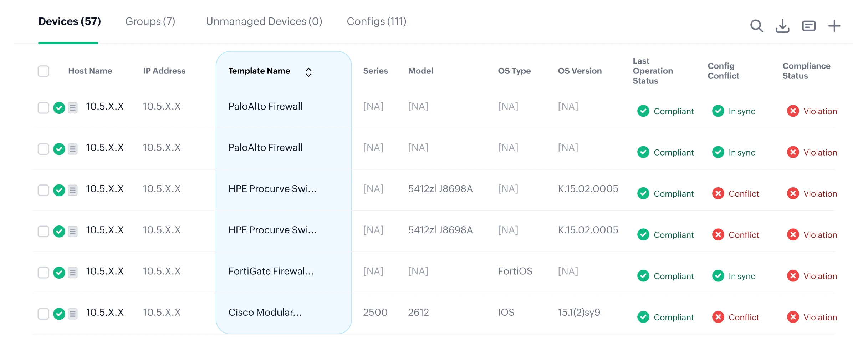Sort the Template Name column
Screen dimensions: 868x350
click(x=308, y=72)
